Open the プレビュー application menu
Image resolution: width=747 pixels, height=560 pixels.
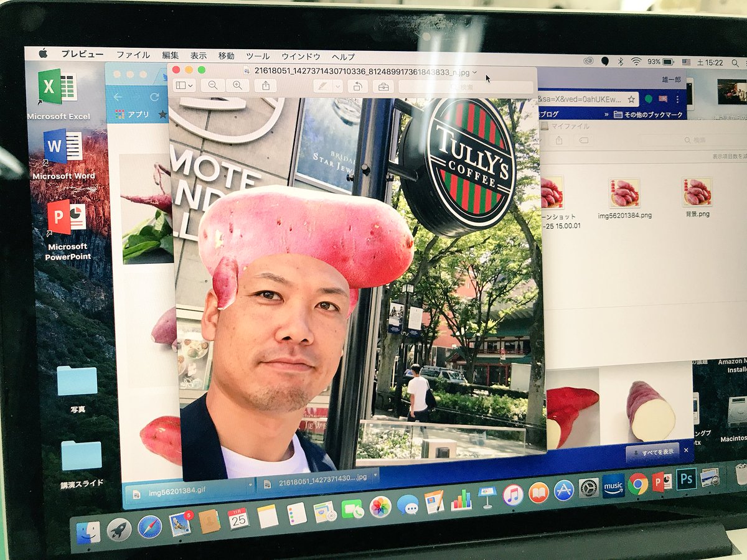[x=82, y=54]
